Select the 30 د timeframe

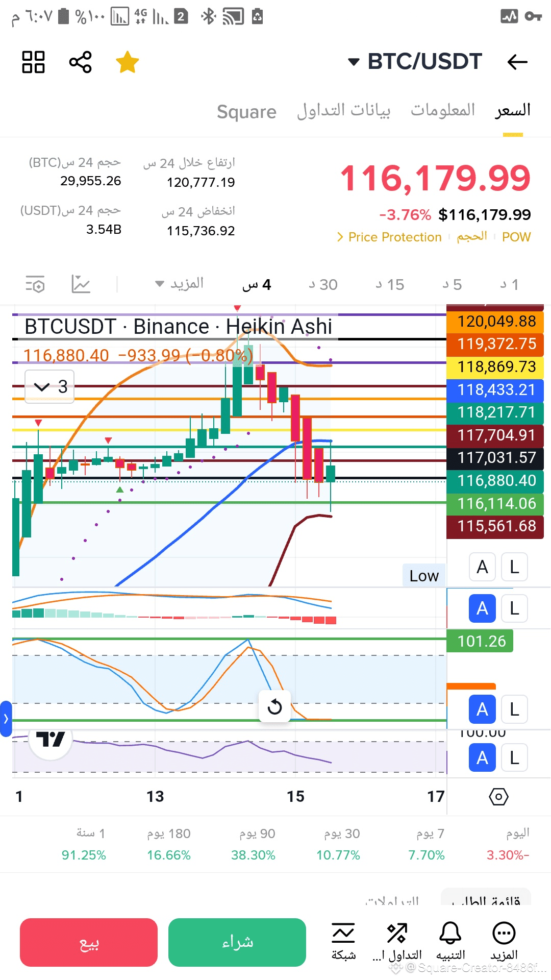[323, 285]
